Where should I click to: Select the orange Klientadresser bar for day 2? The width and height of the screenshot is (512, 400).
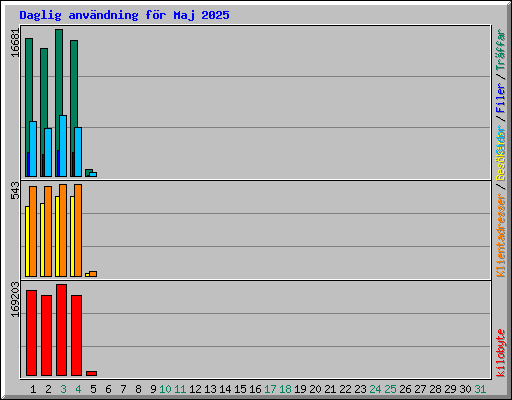[x=48, y=231]
